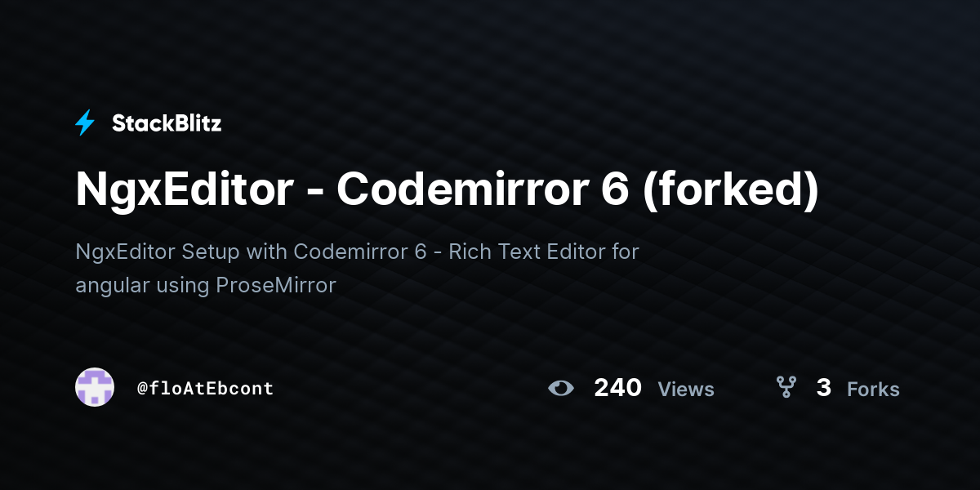Click the Forks label
The height and width of the screenshot is (490, 980).
pyautogui.click(x=873, y=390)
